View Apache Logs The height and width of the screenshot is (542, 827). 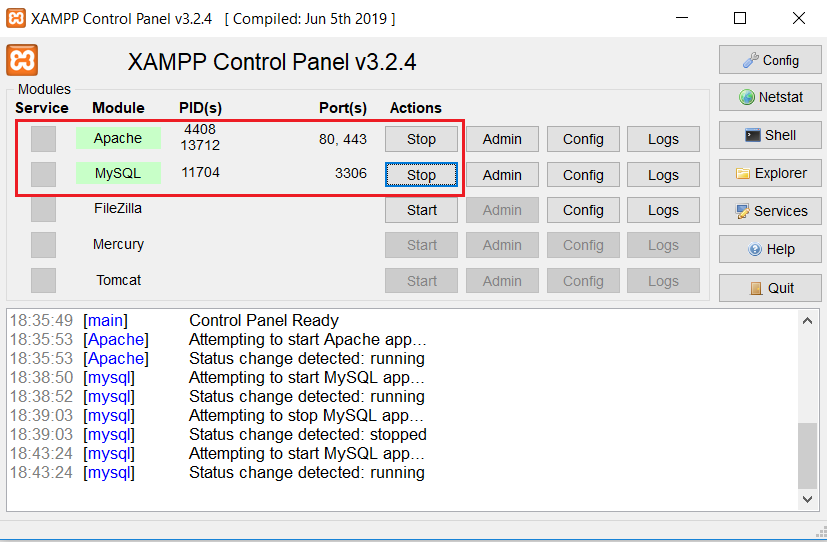click(x=663, y=139)
